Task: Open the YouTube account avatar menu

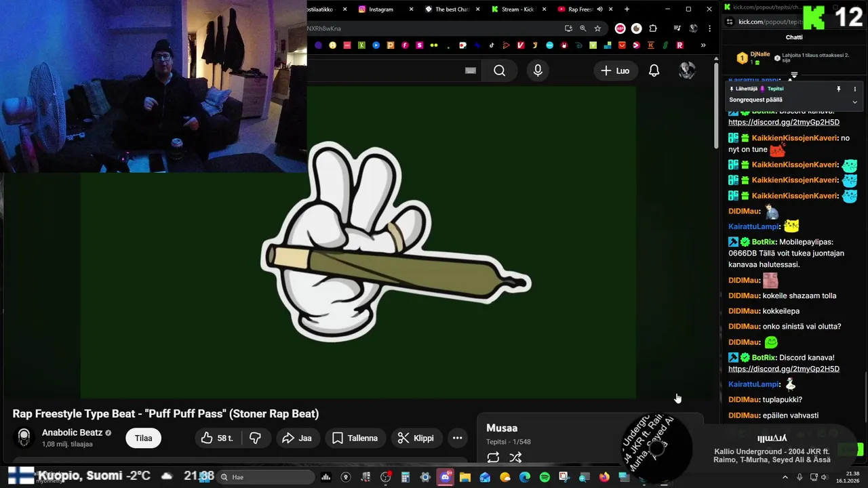Action: (687, 70)
